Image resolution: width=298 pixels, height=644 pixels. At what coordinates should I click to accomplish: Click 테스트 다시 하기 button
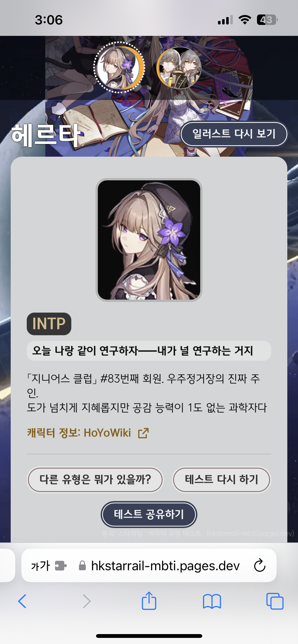pos(222,480)
